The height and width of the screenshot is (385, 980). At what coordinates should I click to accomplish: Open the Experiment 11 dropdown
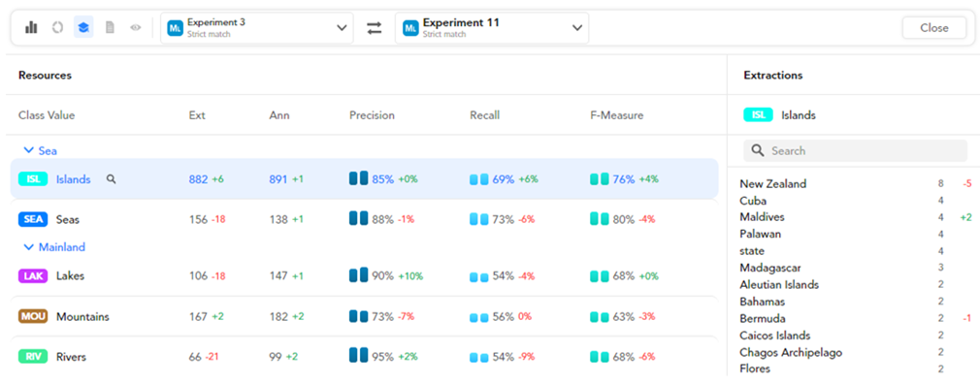pos(492,28)
